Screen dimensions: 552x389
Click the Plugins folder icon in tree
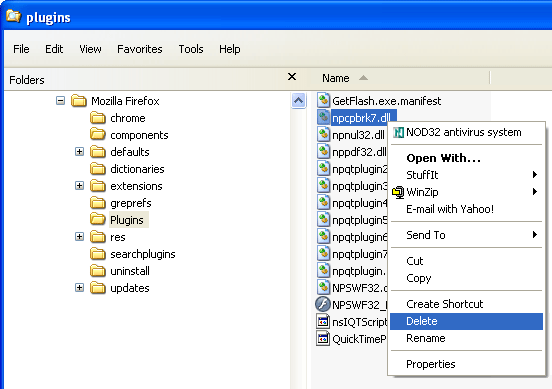tap(98, 219)
